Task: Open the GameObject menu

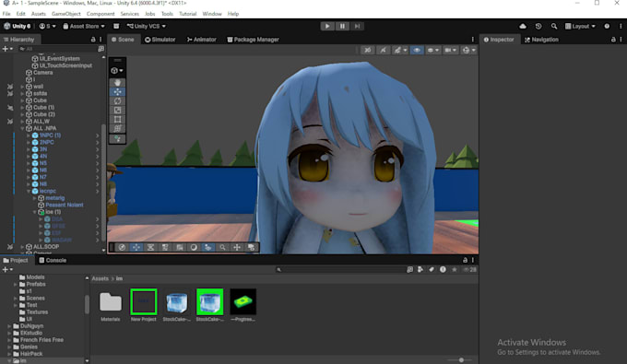Action: (x=66, y=14)
